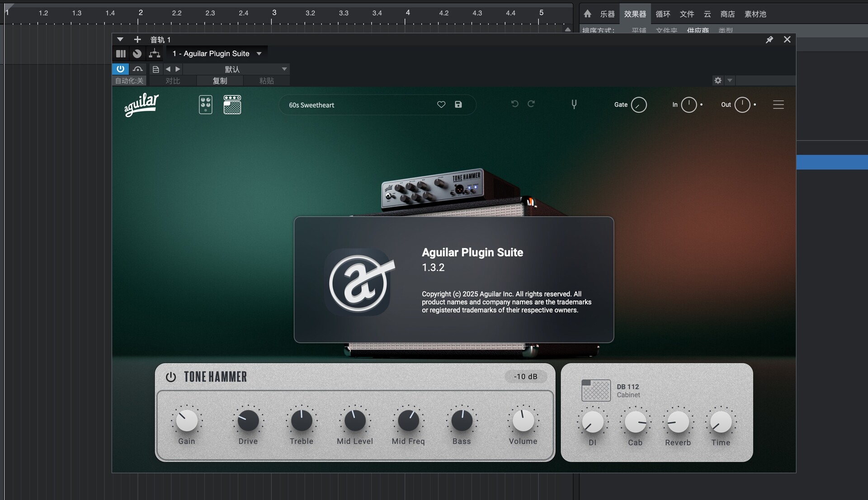Screen dimensions: 868x500
Task: Switch to the 乐器 tab
Action: pos(607,14)
